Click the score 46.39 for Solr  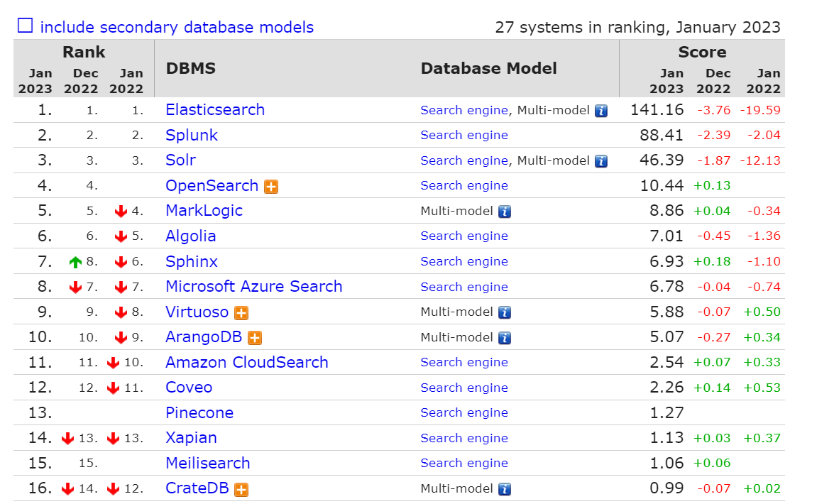(662, 160)
